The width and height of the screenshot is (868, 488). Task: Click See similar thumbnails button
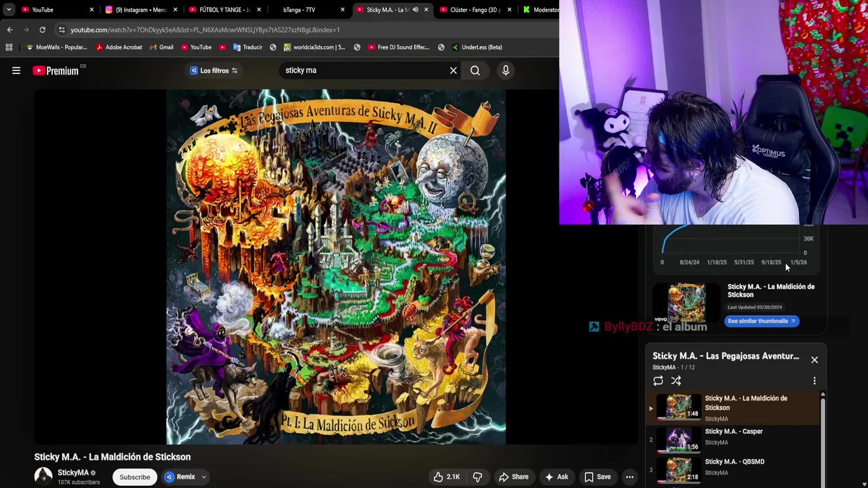coord(762,321)
